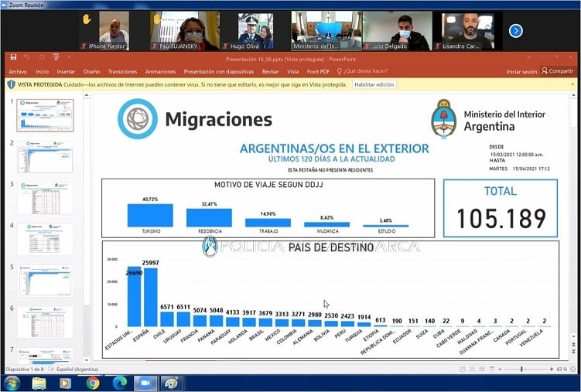
Task: Click the Habilitar edición button
Action: point(374,84)
